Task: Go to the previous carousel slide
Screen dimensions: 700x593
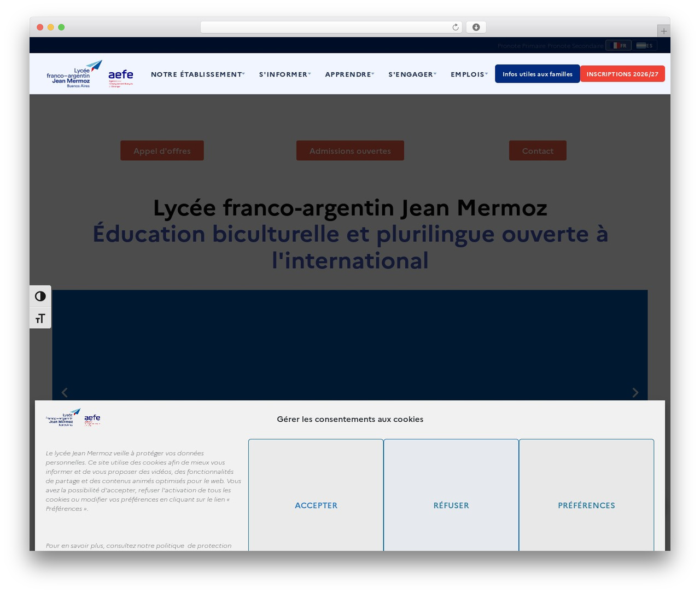Action: coord(65,392)
